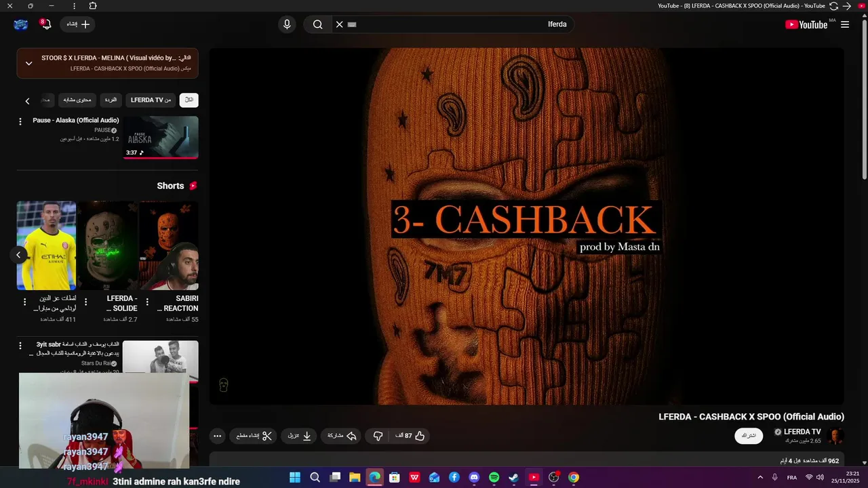Screen dimensions: 868x488
Task: Open Discord from the taskbar
Action: pyautogui.click(x=474, y=477)
